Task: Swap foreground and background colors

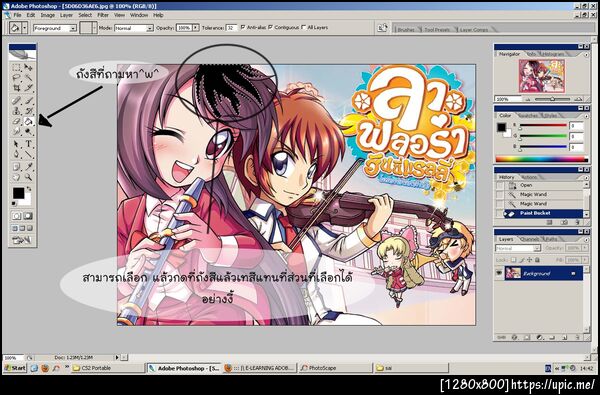Action: 28,189
